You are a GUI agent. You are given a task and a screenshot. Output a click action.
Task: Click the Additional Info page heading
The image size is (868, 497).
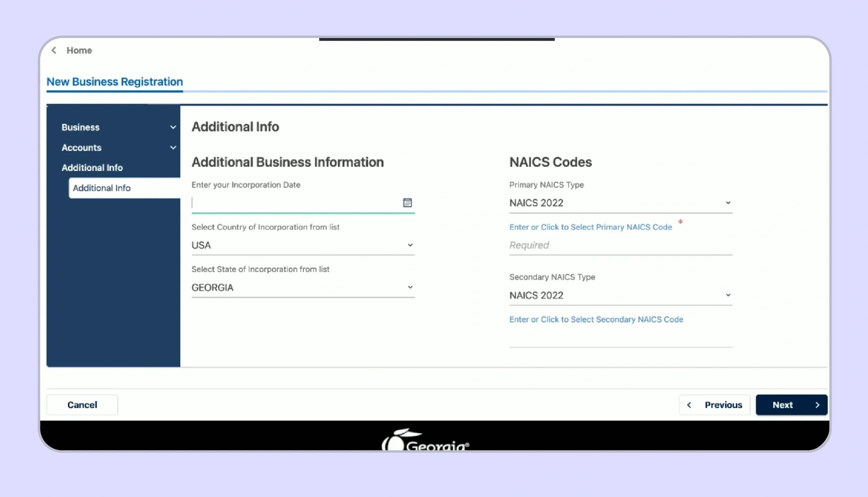coord(236,127)
